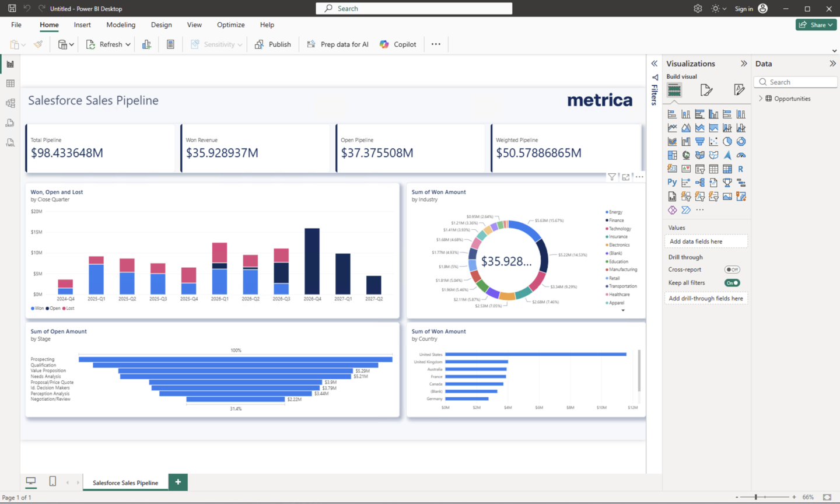
Task: Open the settings gear in title bar
Action: [698, 9]
